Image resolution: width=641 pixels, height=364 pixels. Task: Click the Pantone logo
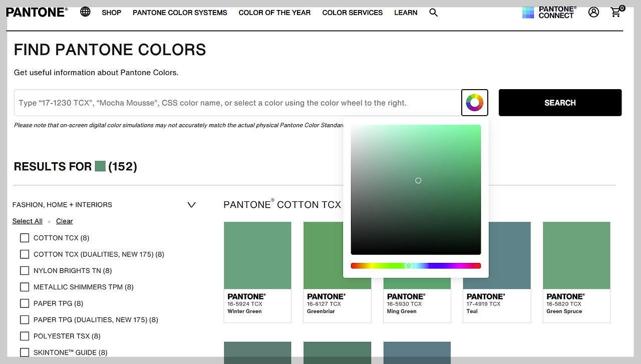point(37,12)
